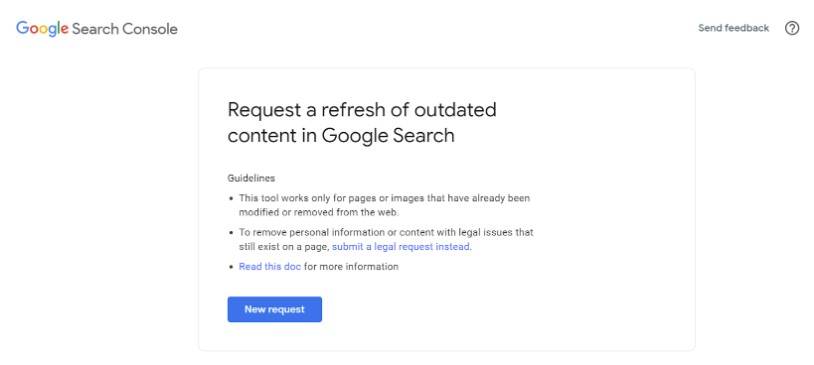The width and height of the screenshot is (814, 365).
Task: Select the Guidelines heading
Action: click(251, 178)
